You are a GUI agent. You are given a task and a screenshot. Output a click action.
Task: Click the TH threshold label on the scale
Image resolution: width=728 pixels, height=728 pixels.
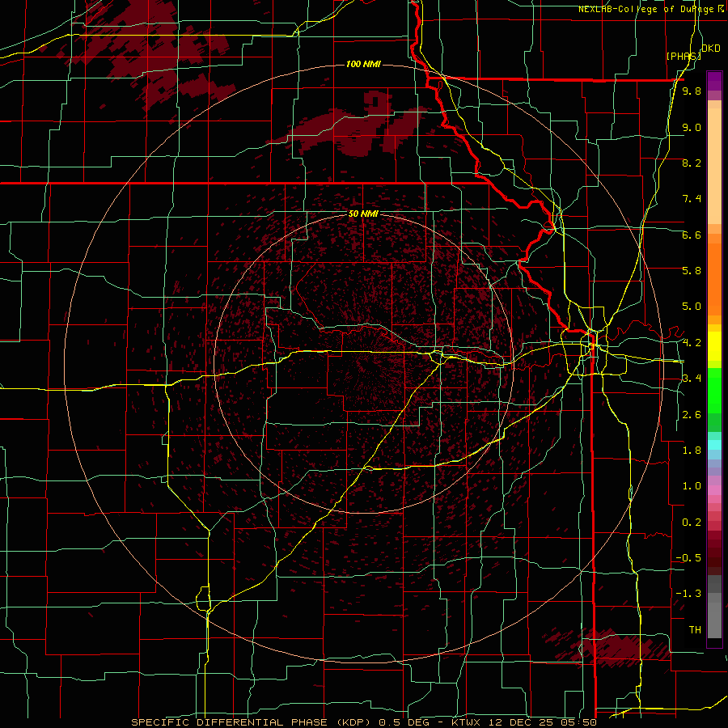pyautogui.click(x=695, y=630)
